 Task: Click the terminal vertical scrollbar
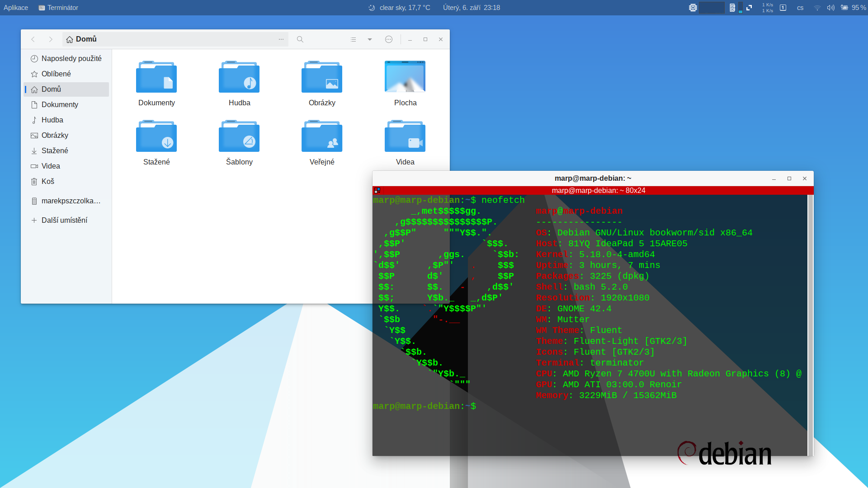tap(810, 325)
